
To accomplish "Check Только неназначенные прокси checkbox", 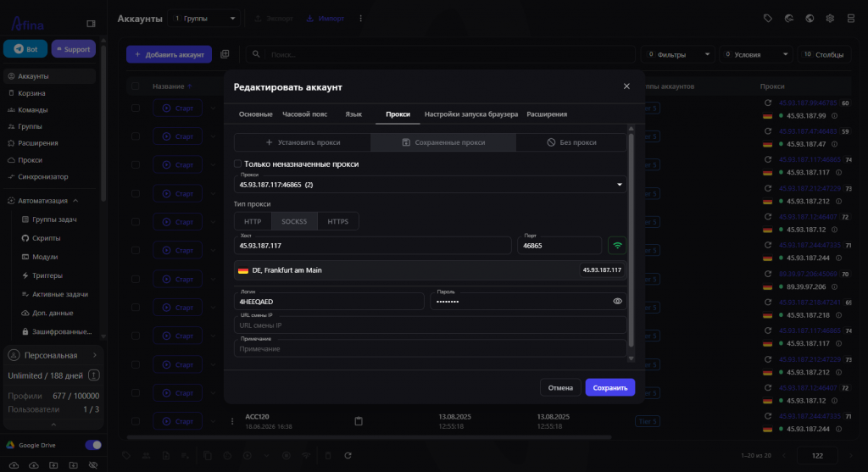I will [237, 164].
